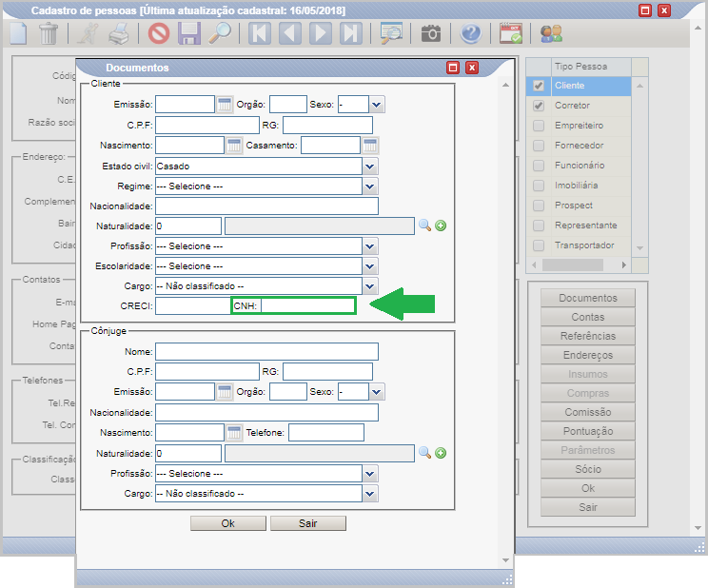Image resolution: width=708 pixels, height=588 pixels.
Task: Open the Cliente Profissão dropdown
Action: point(370,246)
